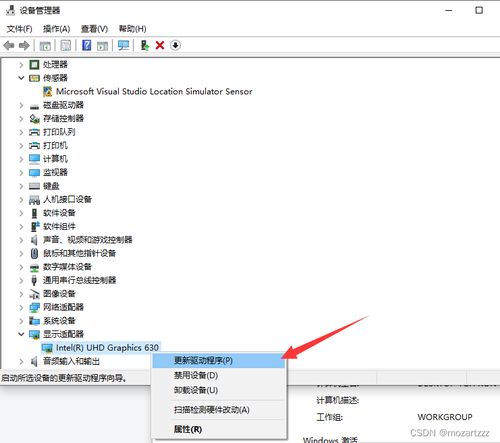The image size is (500, 443).
Task: Click the circled down-arrow toolbar icon
Action: [175, 45]
